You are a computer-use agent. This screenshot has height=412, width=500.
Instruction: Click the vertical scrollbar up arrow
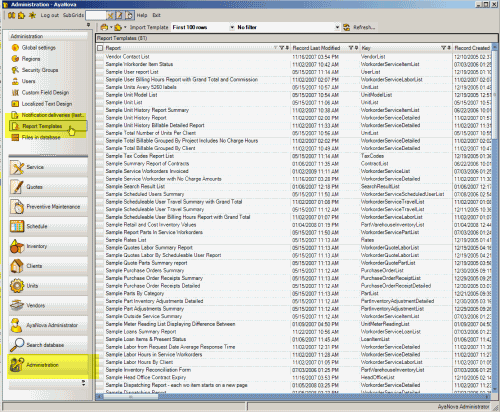click(x=495, y=47)
